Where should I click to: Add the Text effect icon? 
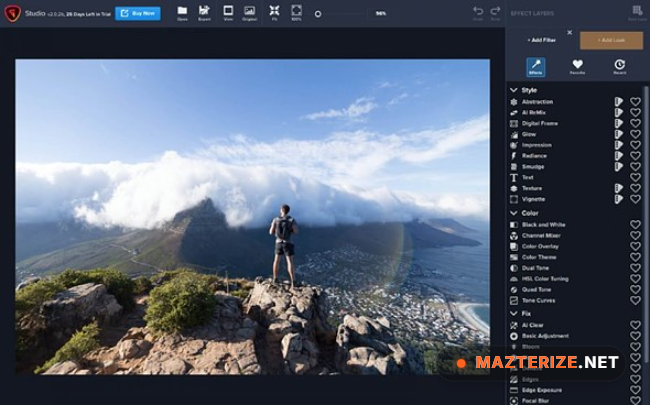514,177
